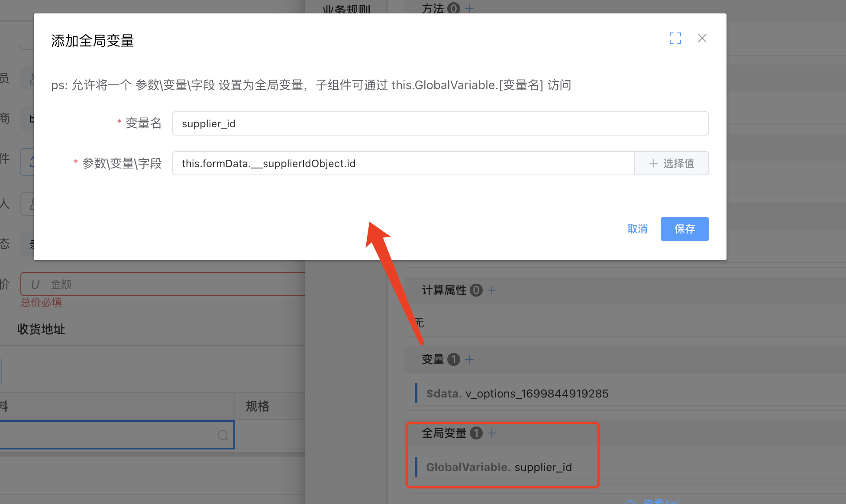Collapse the 全局变量 section header
The width and height of the screenshot is (846, 504).
point(444,433)
